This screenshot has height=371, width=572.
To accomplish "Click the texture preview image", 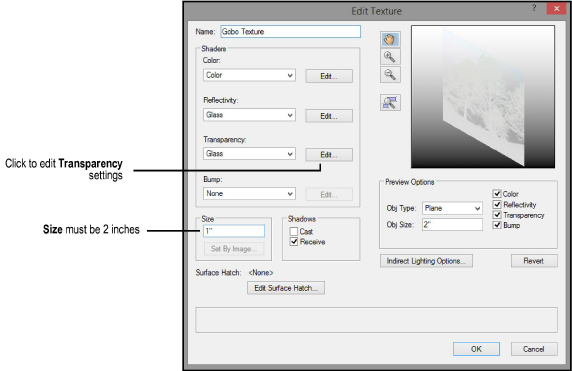I will tap(483, 97).
